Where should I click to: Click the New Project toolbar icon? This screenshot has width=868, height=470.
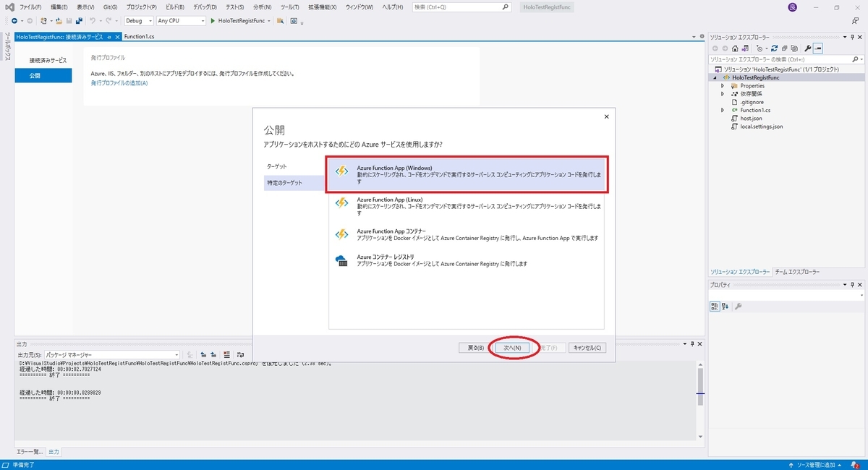44,20
